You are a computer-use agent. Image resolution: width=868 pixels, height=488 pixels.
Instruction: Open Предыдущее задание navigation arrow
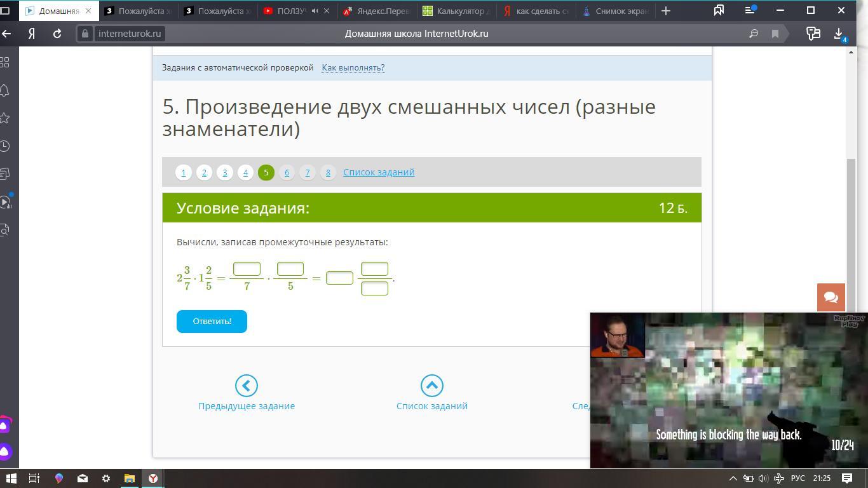click(246, 386)
